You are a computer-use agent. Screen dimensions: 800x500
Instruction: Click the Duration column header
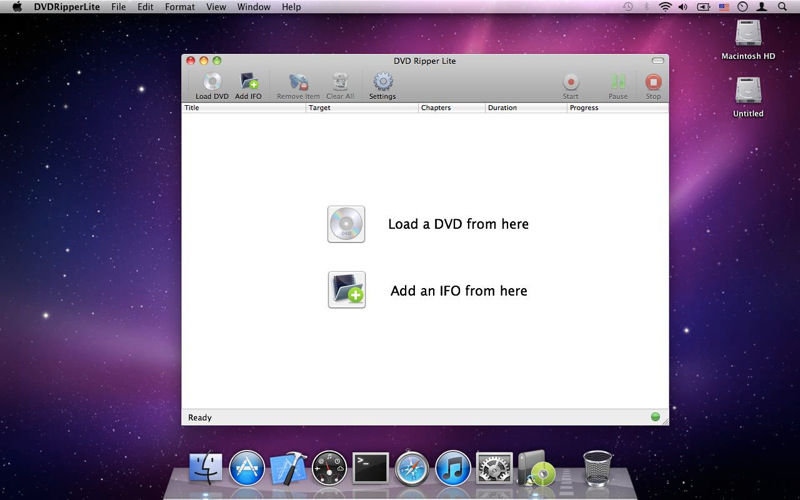click(x=526, y=108)
